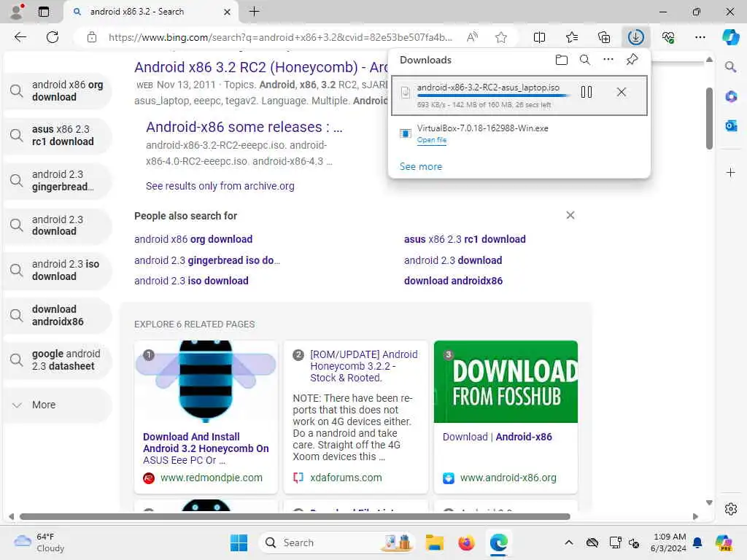Open Collections panel
The image size is (747, 560).
coord(603,37)
